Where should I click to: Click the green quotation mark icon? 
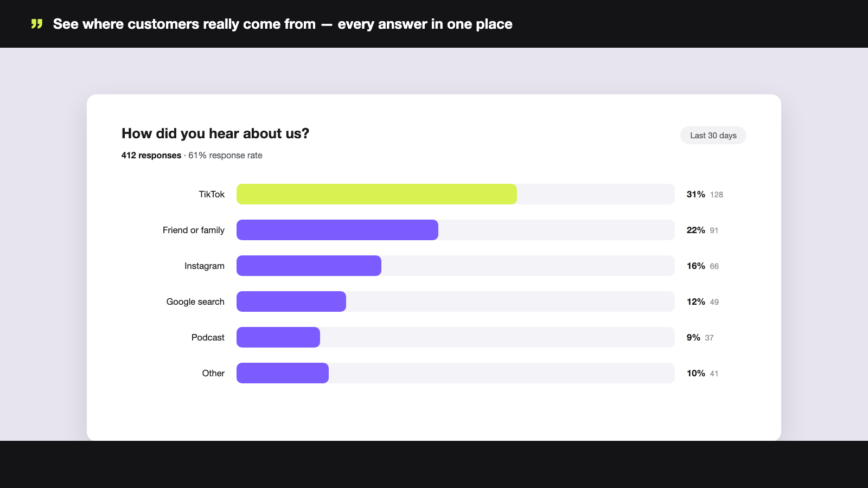click(x=37, y=24)
